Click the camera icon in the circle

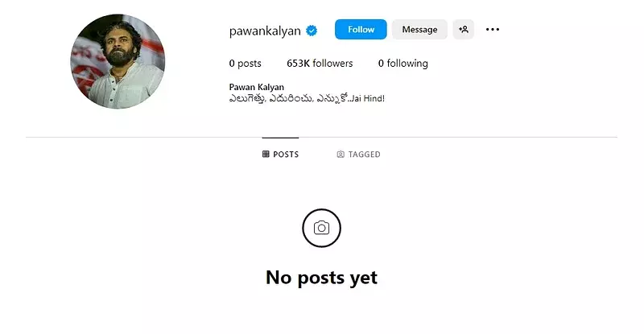pos(321,228)
